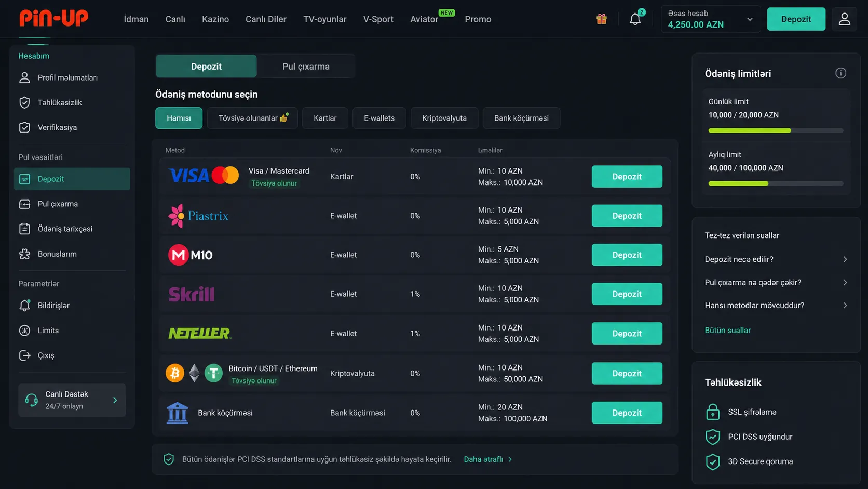Filter by Tövsiyə olunanlar methods
Viewport: 868px width, 489px height.
pos(252,118)
